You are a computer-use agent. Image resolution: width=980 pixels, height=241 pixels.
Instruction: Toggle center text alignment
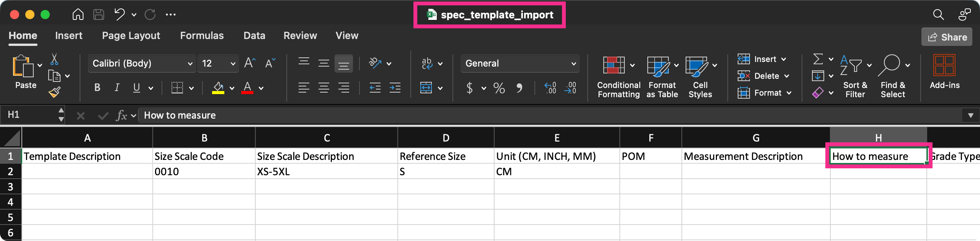point(324,88)
